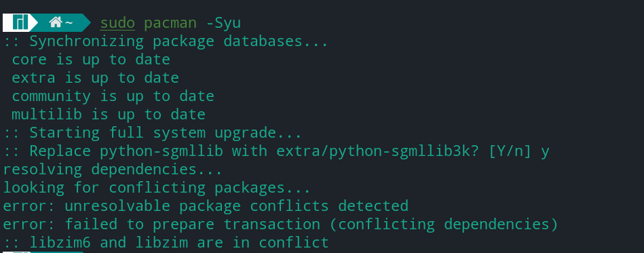
Task: Click the 'extra is up to date' line
Action: pos(95,78)
